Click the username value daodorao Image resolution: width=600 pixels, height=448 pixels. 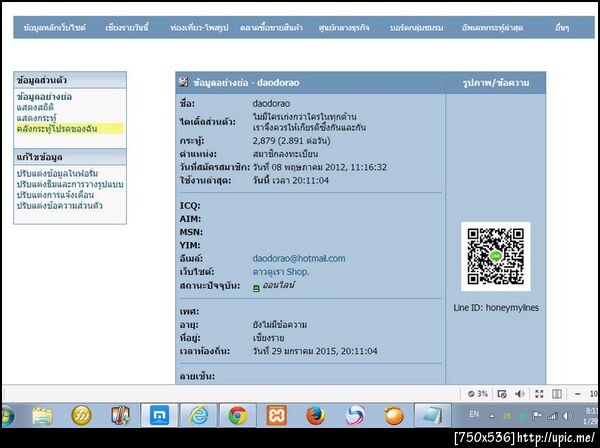(x=271, y=104)
